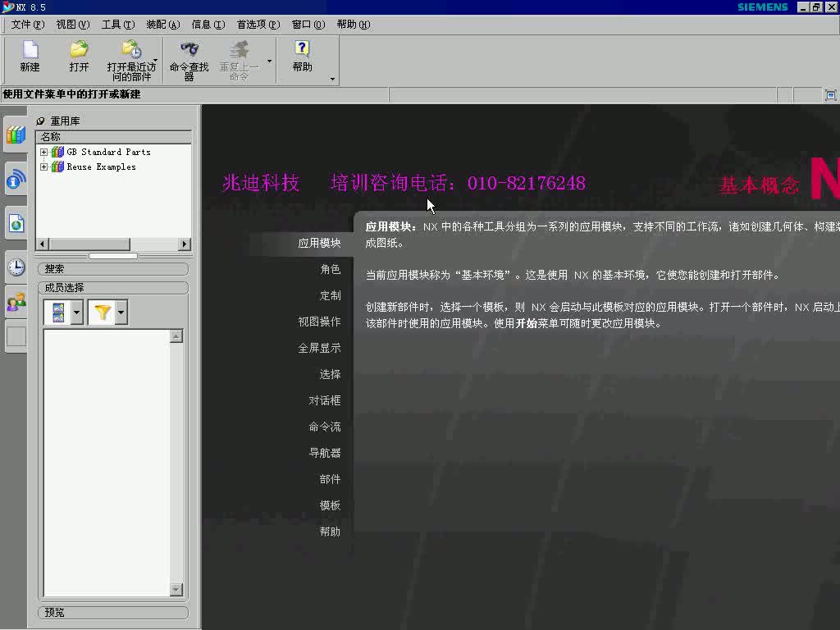840x630 pixels.
Task: Open the Internet Explorer sidebar tab
Action: [x=16, y=223]
